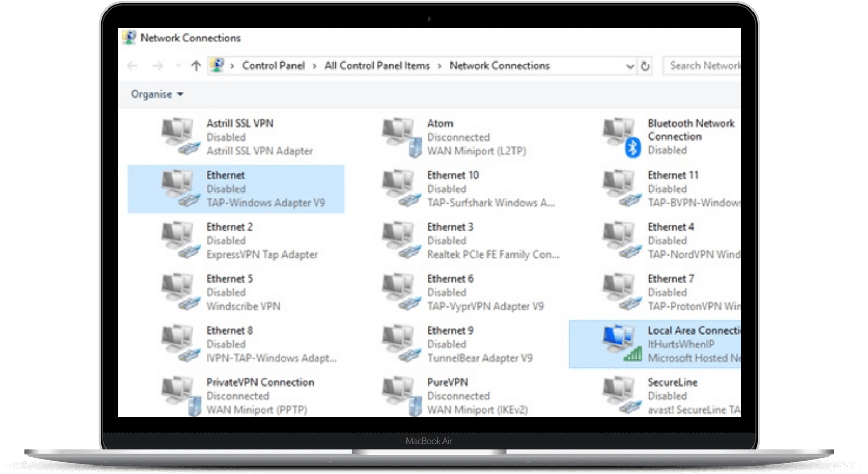
Task: Click the Back navigation arrow
Action: (x=132, y=66)
